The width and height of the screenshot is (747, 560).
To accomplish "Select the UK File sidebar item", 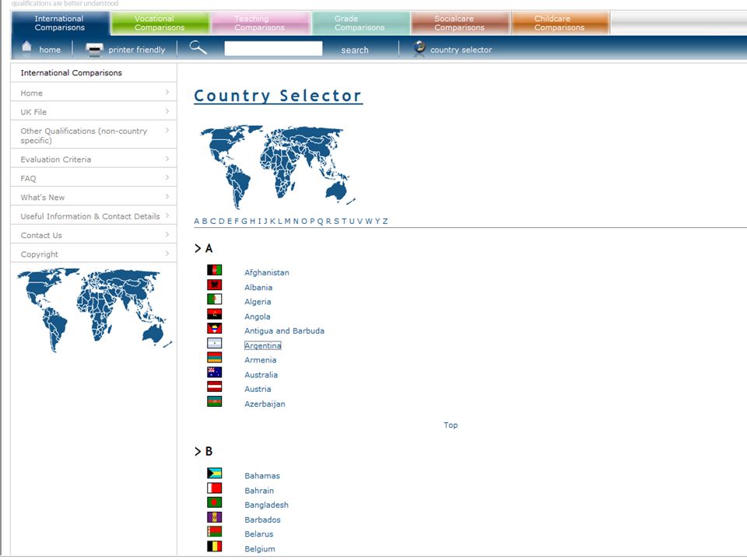I will click(93, 111).
